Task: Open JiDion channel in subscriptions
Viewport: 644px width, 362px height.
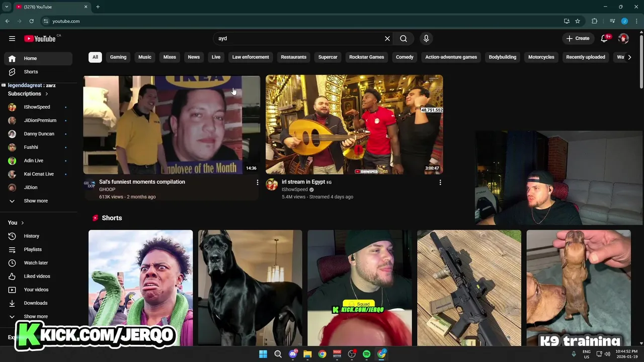Action: pyautogui.click(x=38, y=188)
